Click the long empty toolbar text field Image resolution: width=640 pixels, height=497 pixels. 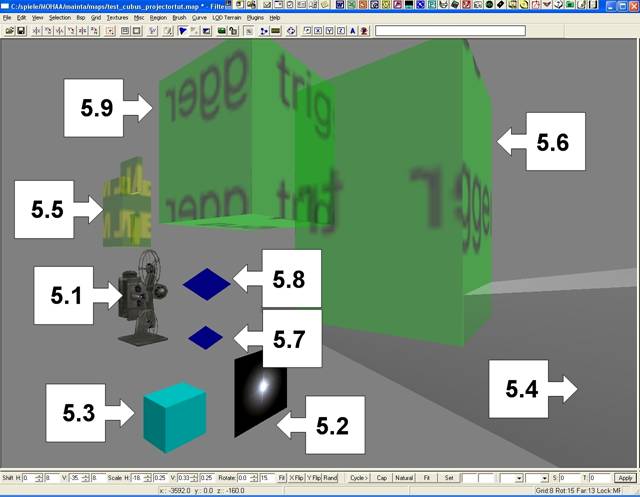450,31
